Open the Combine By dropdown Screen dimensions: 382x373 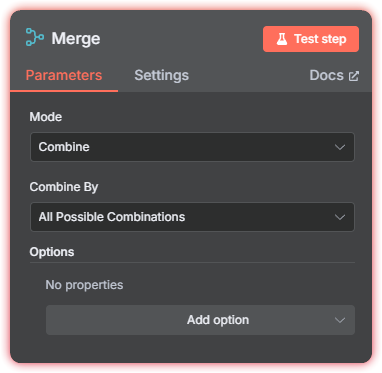(x=192, y=217)
